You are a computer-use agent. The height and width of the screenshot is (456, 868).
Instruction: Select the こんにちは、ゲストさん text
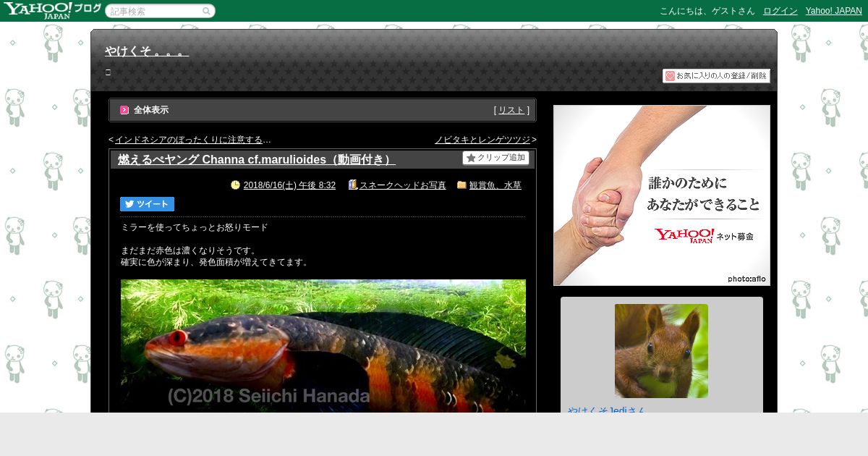(707, 11)
